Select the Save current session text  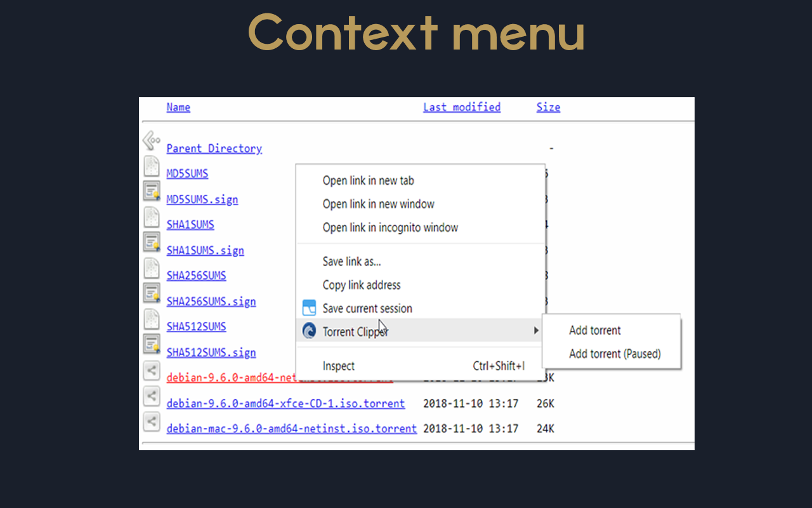[367, 309]
